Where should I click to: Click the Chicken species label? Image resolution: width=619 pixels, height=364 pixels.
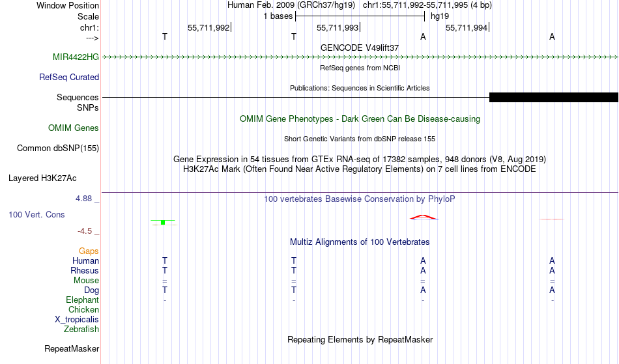[x=83, y=309]
